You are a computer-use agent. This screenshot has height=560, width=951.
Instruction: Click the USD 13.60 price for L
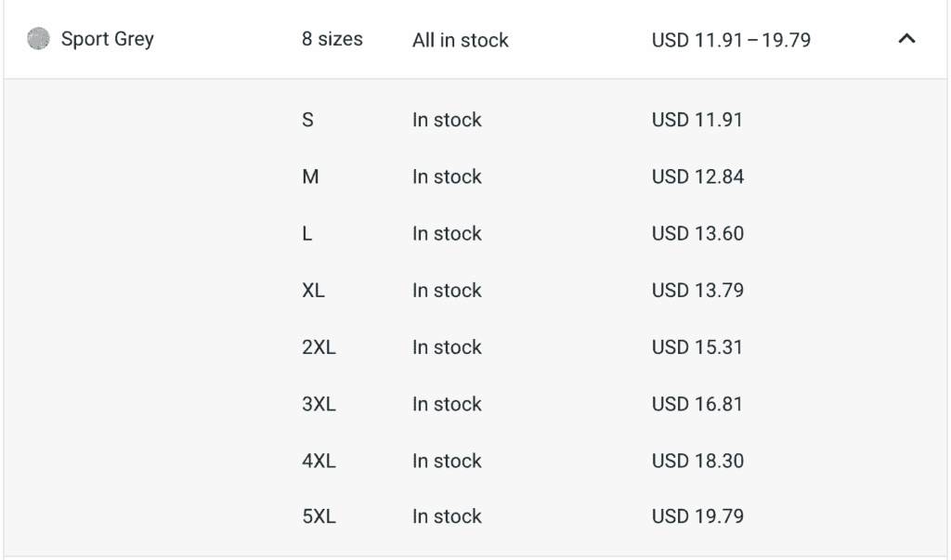[x=697, y=234]
